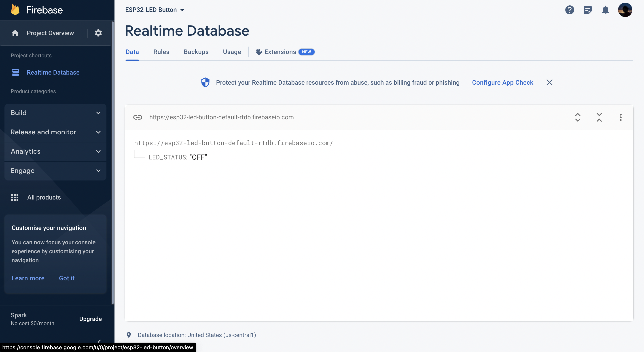Click Configure App Check link
This screenshot has height=352, width=644.
click(x=502, y=83)
